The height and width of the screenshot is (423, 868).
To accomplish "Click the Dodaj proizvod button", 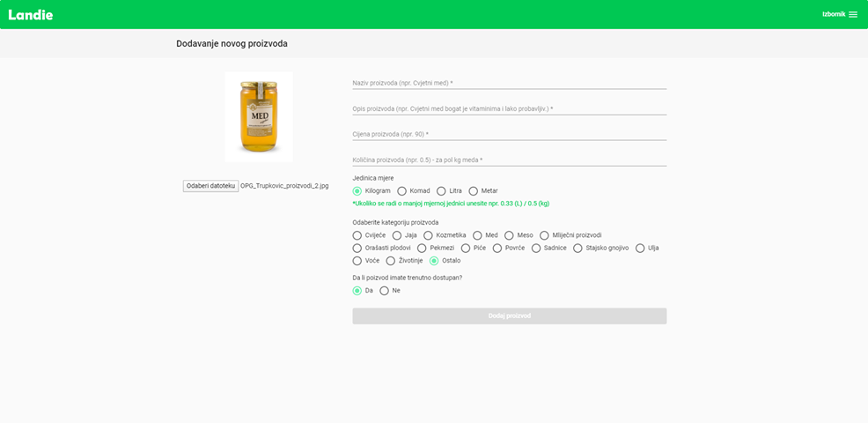I will [509, 315].
